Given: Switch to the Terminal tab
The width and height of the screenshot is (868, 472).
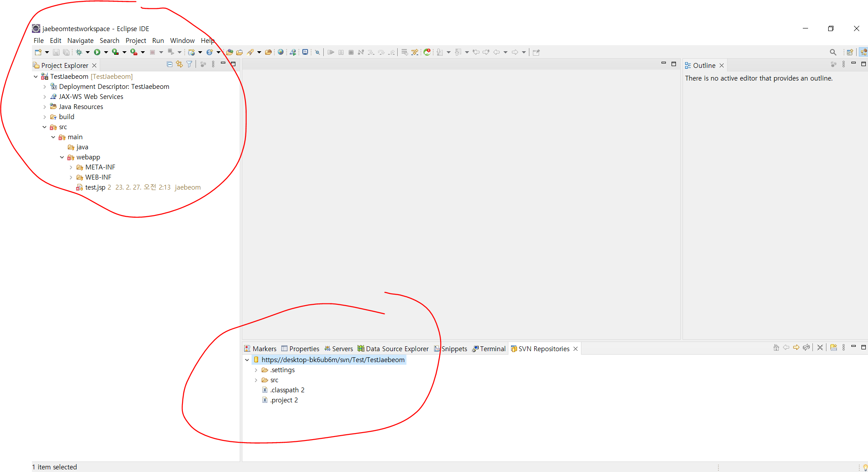Looking at the screenshot, I should tap(489, 349).
